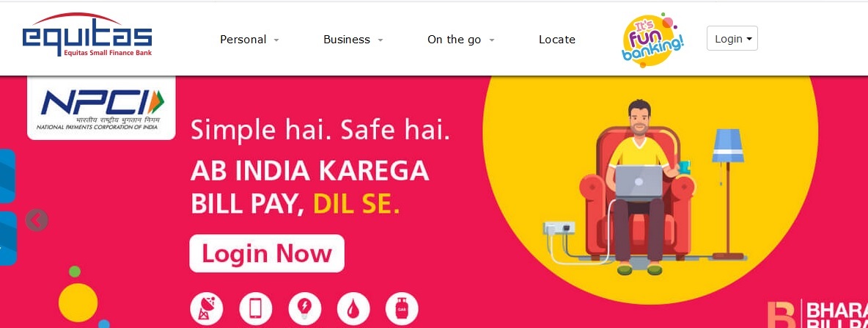This screenshot has height=328, width=868.
Task: Open the On the go dropdown
Action: (x=460, y=40)
